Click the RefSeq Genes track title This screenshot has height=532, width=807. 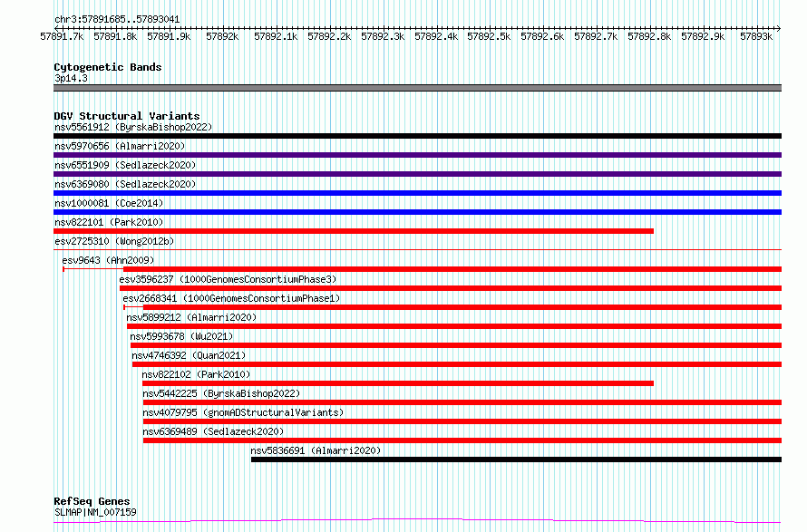[x=92, y=501]
